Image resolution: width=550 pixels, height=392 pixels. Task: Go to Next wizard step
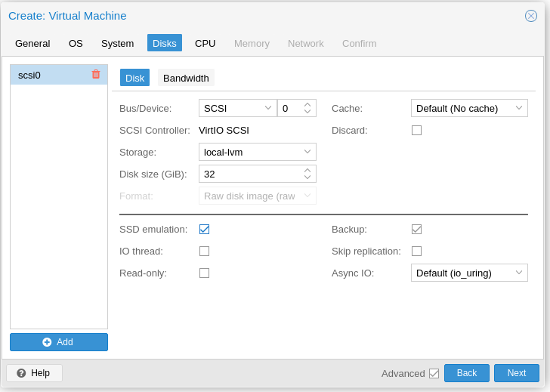(516, 373)
